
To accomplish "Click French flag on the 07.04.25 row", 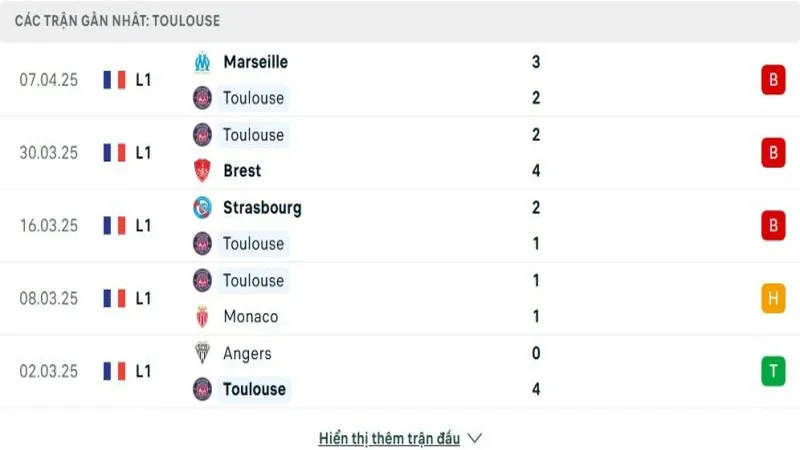I will (114, 80).
